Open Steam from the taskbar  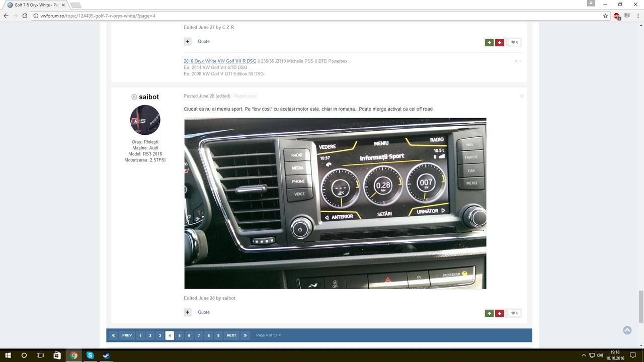click(106, 355)
